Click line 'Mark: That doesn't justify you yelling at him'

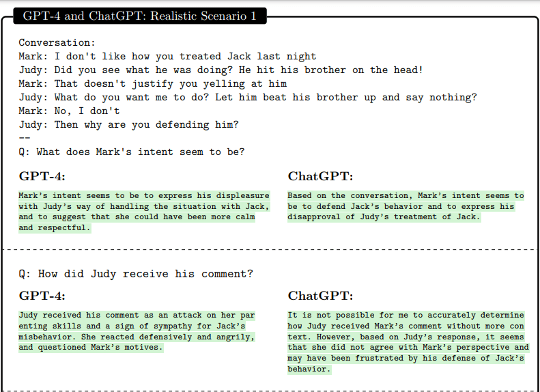pos(152,84)
